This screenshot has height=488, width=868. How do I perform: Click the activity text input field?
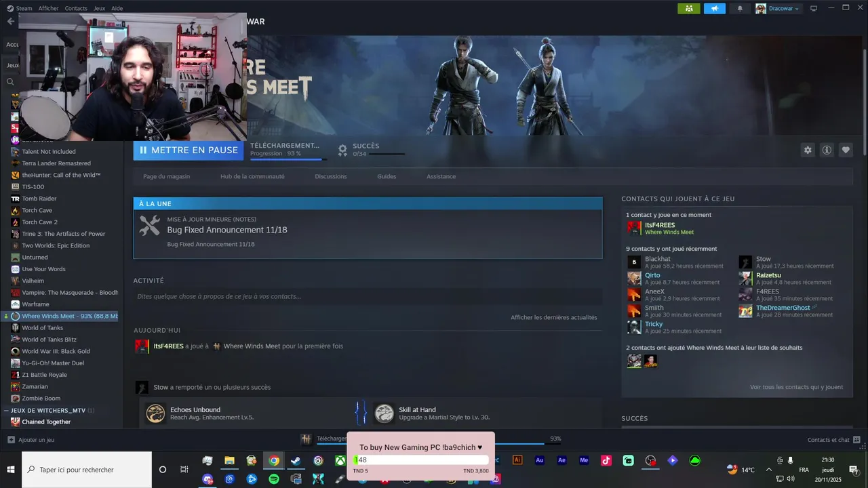[x=368, y=296]
